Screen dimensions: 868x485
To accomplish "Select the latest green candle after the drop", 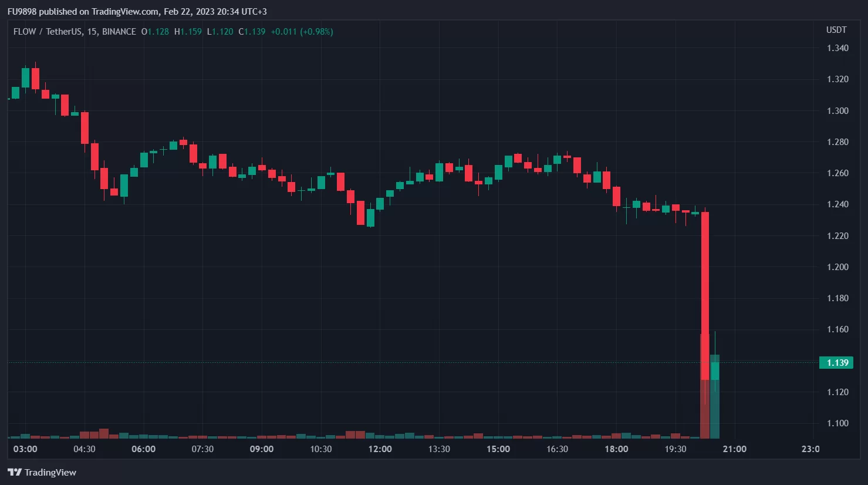I will coord(715,371).
